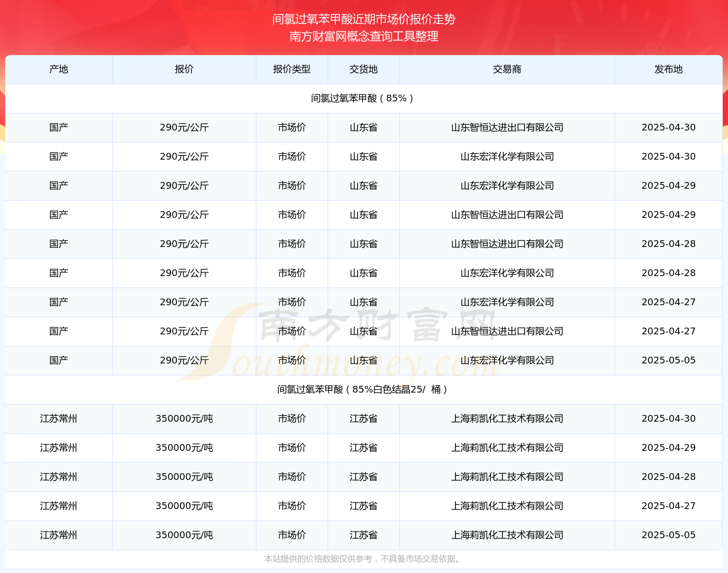Click 350000元/吨 price in the 2025-05-05 row
The width and height of the screenshot is (728, 573).
pos(184,535)
